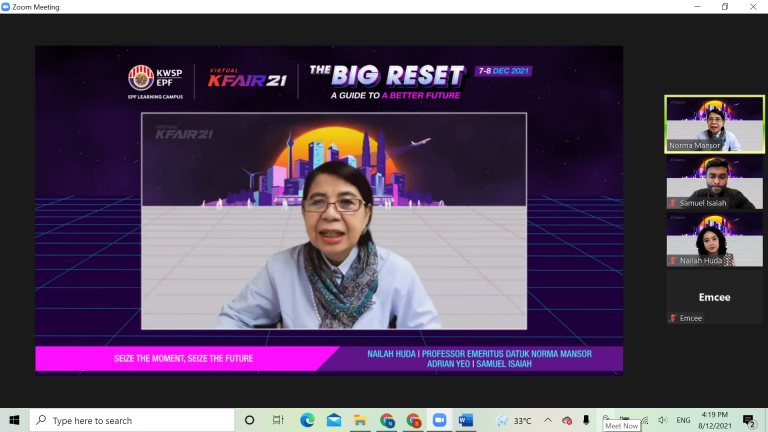Expand the hidden tray icons chevron
768x432 pixels.
[548, 420]
